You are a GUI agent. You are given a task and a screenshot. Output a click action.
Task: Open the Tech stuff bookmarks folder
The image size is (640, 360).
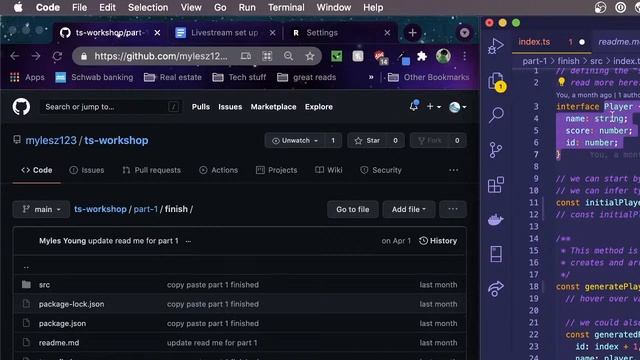tap(240, 77)
